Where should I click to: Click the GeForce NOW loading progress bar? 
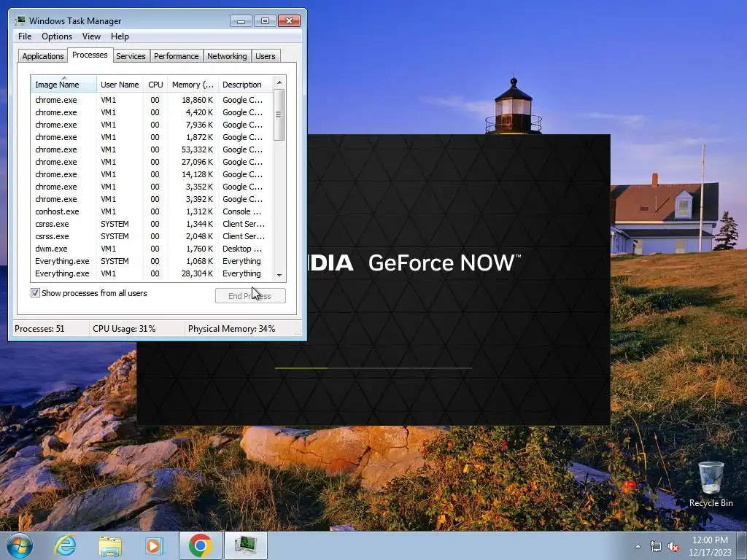373,368
